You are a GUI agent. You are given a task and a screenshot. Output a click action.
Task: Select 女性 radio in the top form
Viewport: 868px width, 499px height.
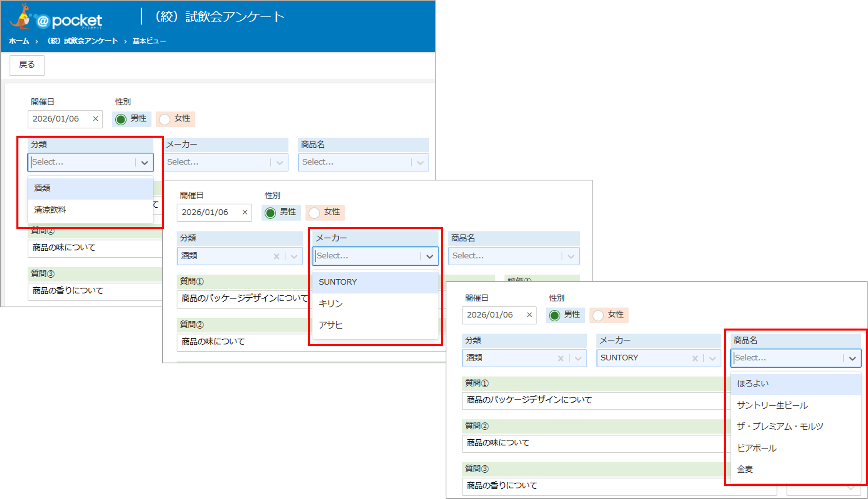tap(165, 119)
